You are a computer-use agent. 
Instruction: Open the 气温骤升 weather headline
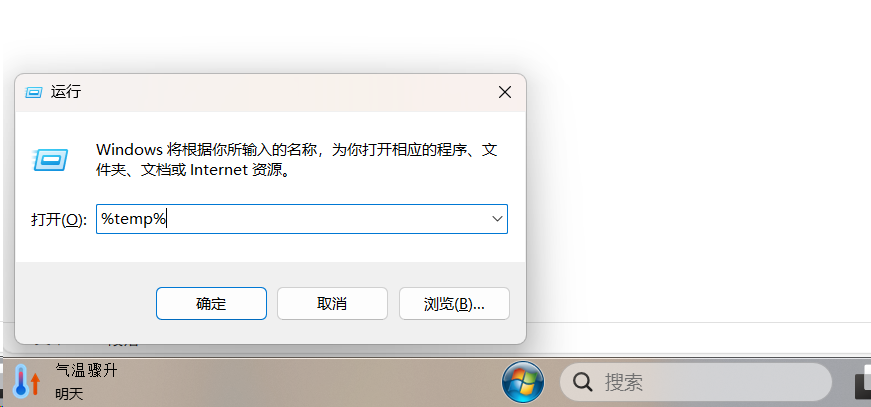87,370
